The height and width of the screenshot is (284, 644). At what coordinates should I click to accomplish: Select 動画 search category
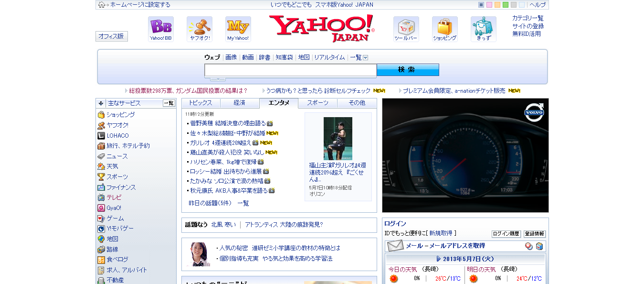point(248,57)
